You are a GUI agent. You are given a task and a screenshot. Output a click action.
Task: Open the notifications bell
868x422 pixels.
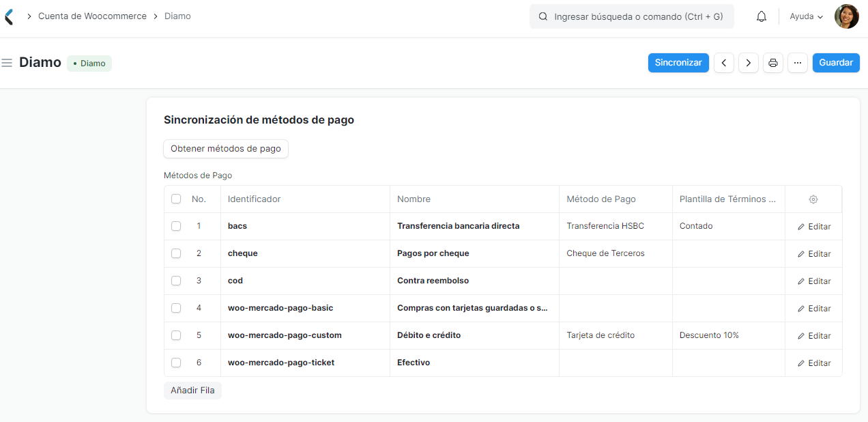[x=761, y=16]
